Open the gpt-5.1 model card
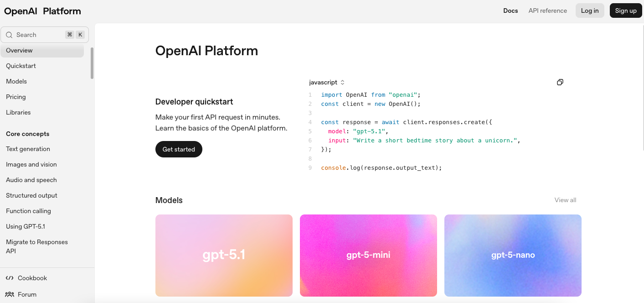Viewport: 644px width, 303px height. click(224, 255)
